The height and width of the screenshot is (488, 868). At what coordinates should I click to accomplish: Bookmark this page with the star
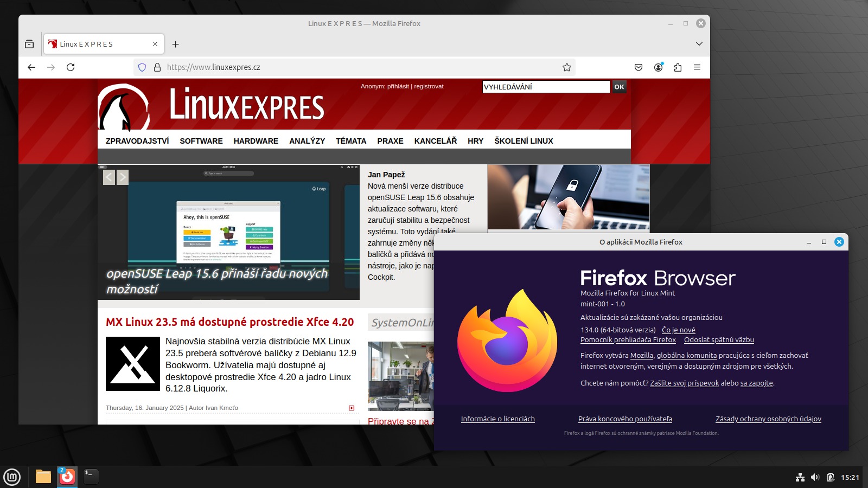pos(567,67)
